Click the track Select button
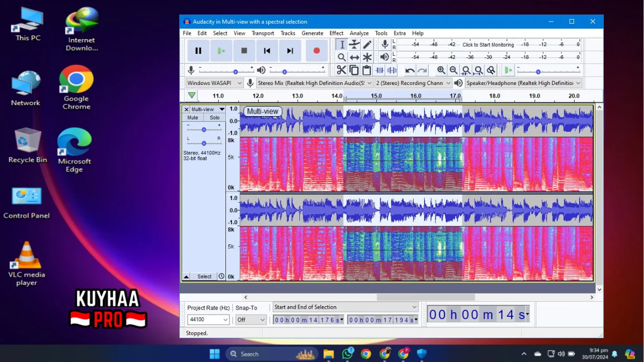The height and width of the screenshot is (362, 644). pyautogui.click(x=204, y=277)
